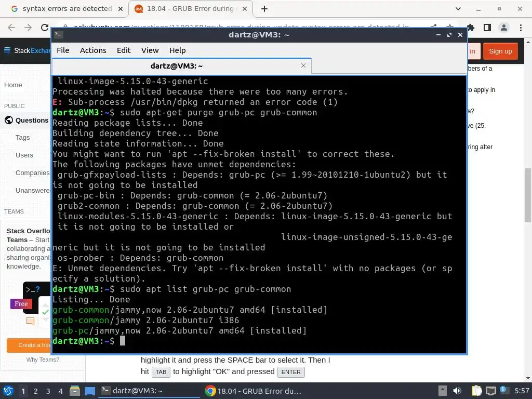Open the terminal Edit menu
Image resolution: width=532 pixels, height=399 pixels.
coord(124,50)
